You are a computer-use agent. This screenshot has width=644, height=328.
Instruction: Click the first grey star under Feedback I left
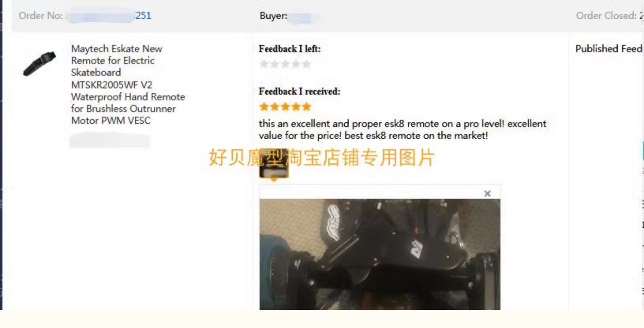click(264, 64)
